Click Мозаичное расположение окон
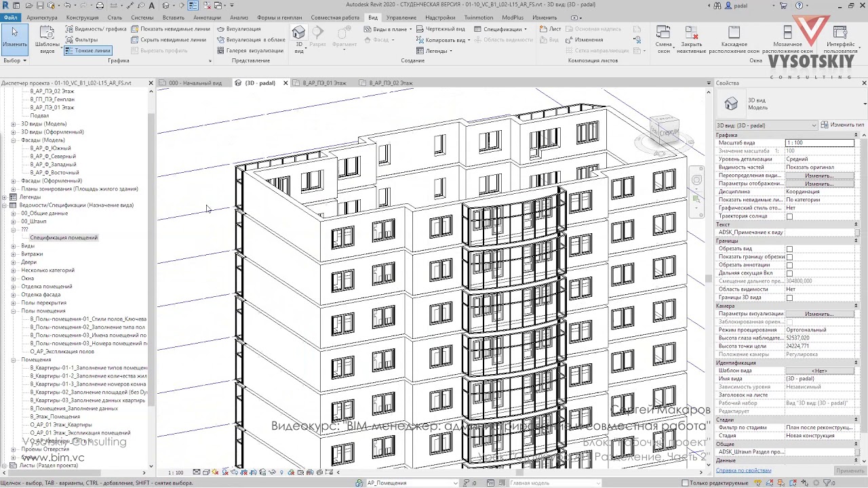The image size is (868, 488). pos(787,39)
